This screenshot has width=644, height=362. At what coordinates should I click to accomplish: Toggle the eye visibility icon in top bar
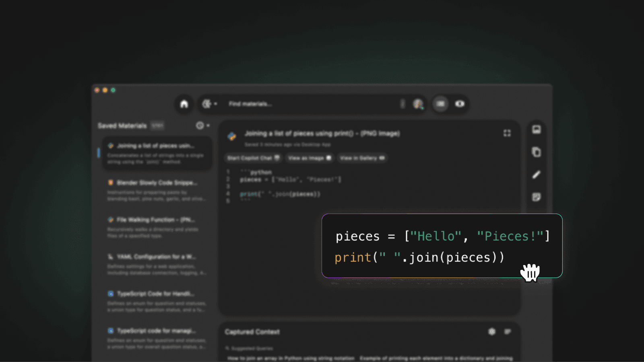tap(460, 104)
